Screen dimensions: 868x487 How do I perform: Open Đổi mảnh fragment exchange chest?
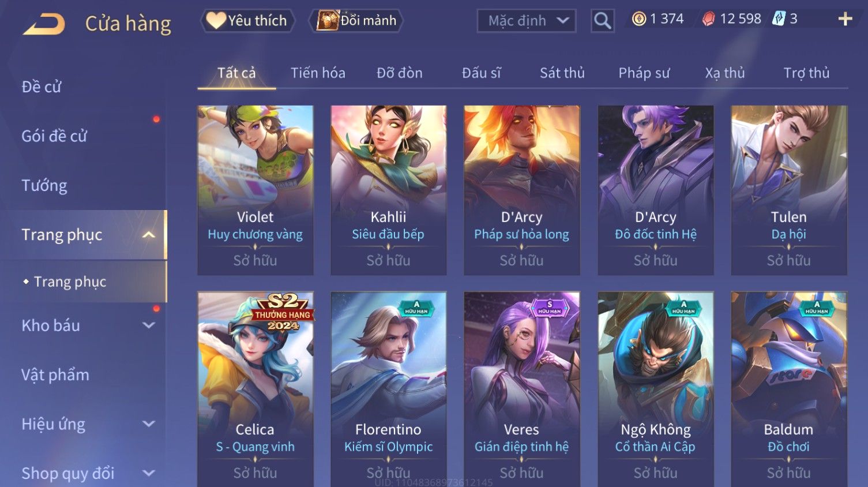click(355, 21)
